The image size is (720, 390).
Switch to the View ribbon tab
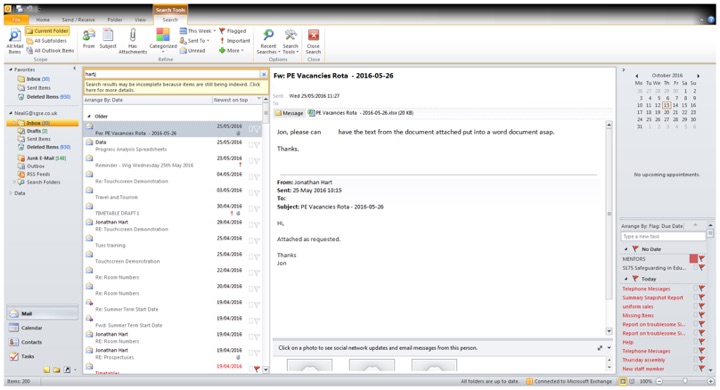tap(140, 20)
